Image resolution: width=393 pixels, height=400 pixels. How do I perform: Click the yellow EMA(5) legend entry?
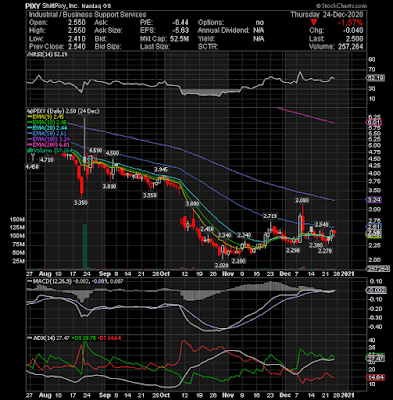[46, 117]
